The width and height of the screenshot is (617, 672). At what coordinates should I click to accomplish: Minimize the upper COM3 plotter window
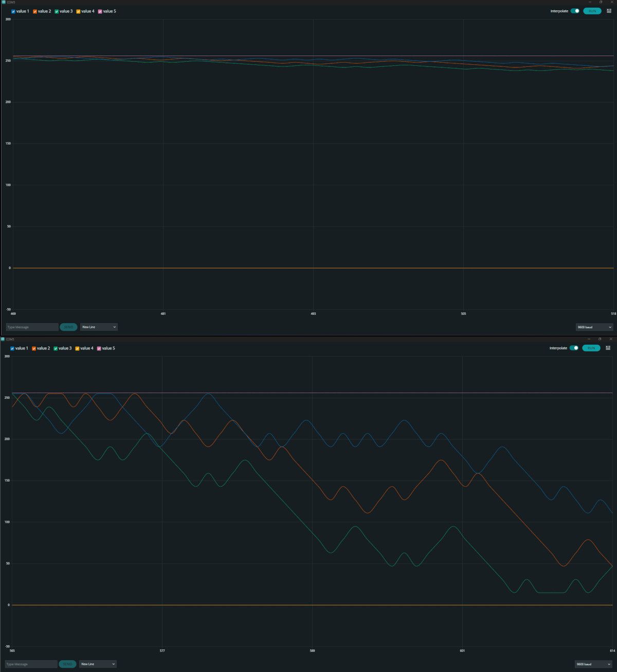[x=590, y=2]
